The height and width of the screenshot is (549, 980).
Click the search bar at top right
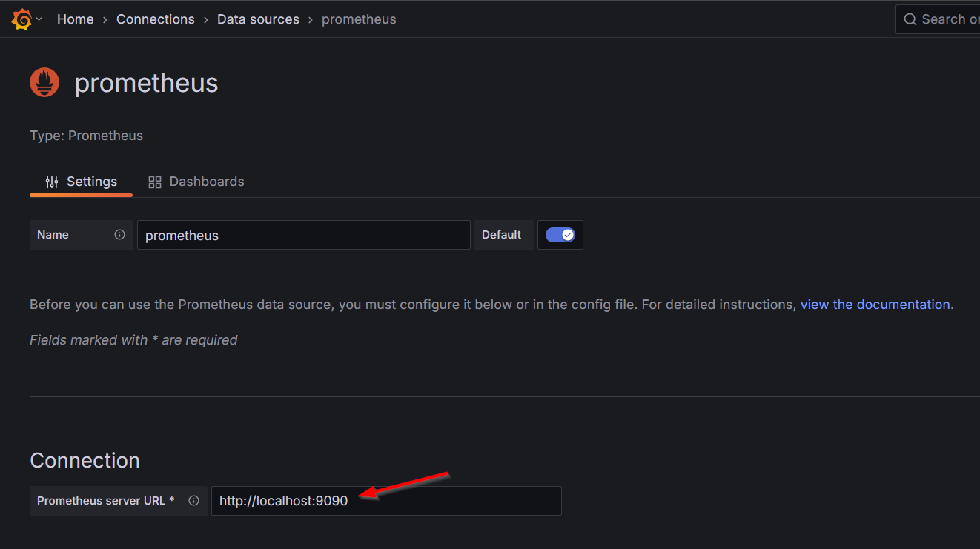[949, 19]
